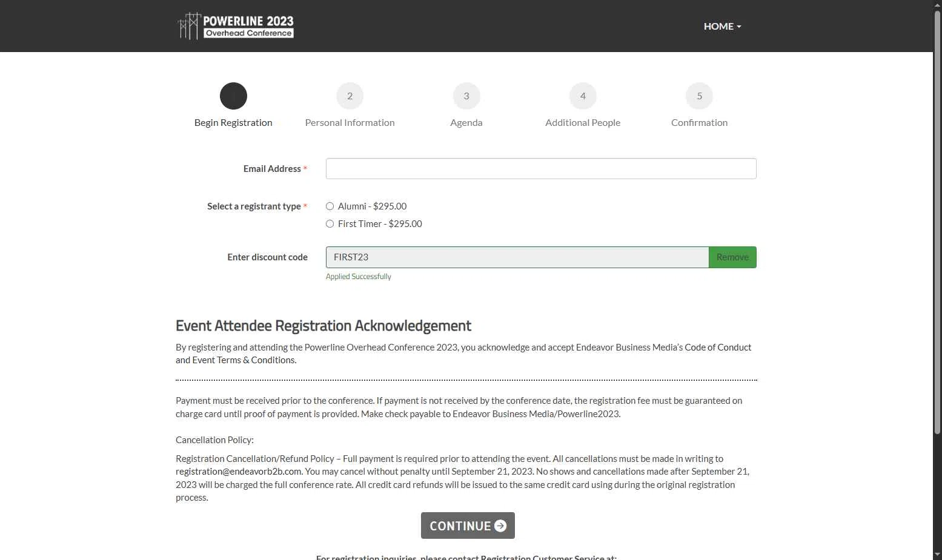
Task: Click the step 1 Begin Registration circle
Action: point(233,96)
